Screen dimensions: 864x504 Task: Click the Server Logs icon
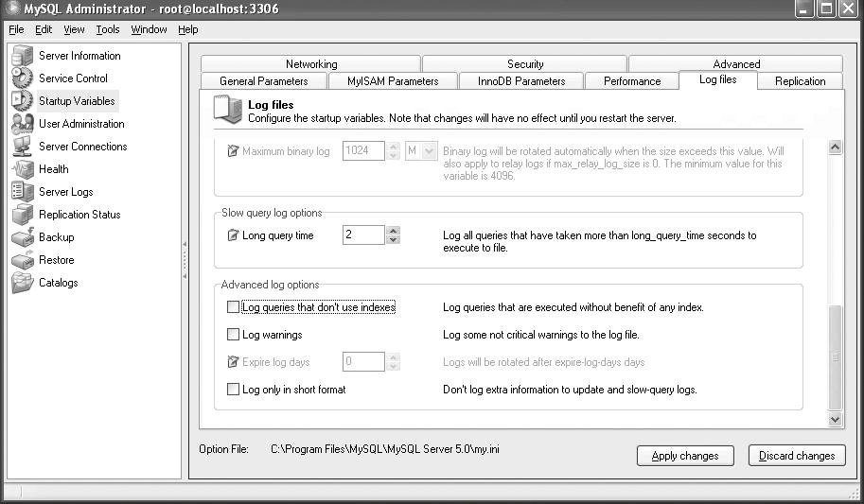pos(22,192)
